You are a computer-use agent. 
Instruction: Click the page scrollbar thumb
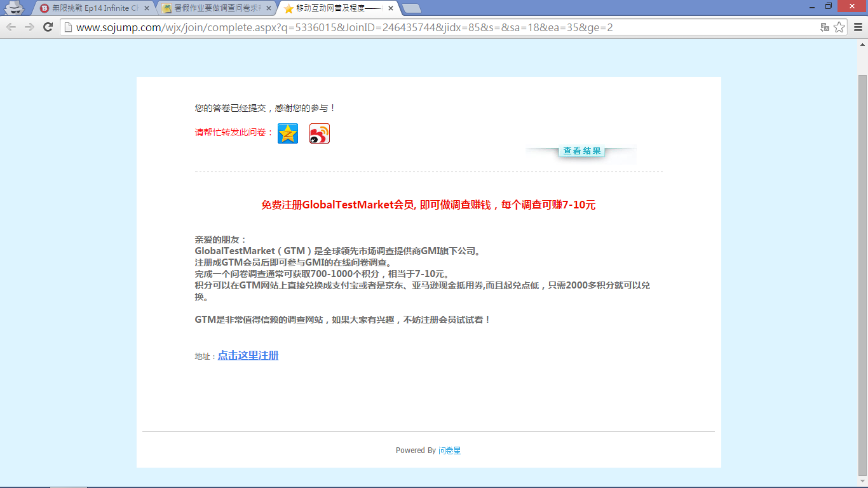pyautogui.click(x=863, y=274)
